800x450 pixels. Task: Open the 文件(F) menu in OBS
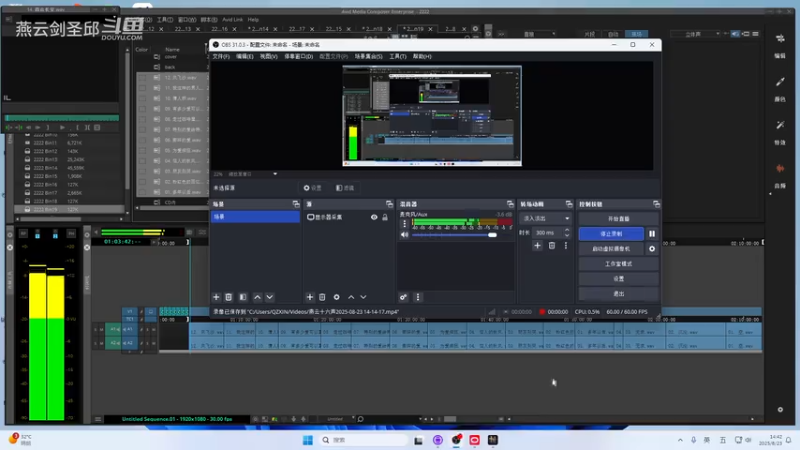tap(220, 56)
